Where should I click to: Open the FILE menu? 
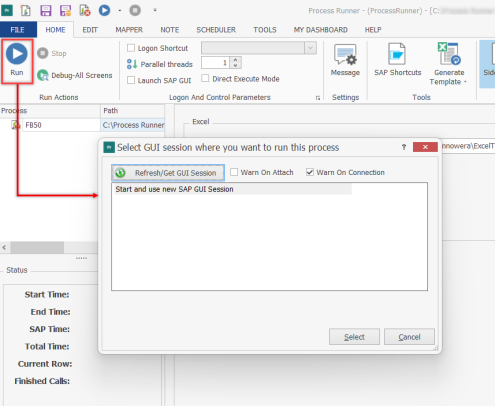click(18, 30)
